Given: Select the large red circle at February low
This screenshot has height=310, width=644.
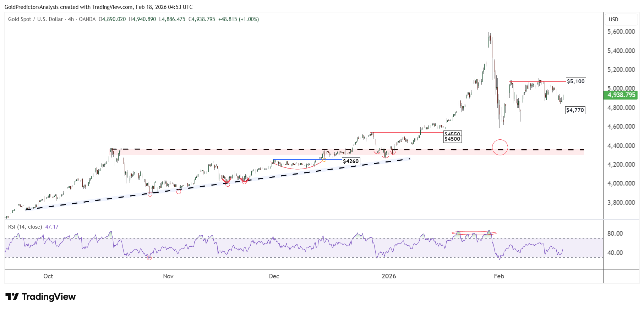Looking at the screenshot, I should point(500,147).
